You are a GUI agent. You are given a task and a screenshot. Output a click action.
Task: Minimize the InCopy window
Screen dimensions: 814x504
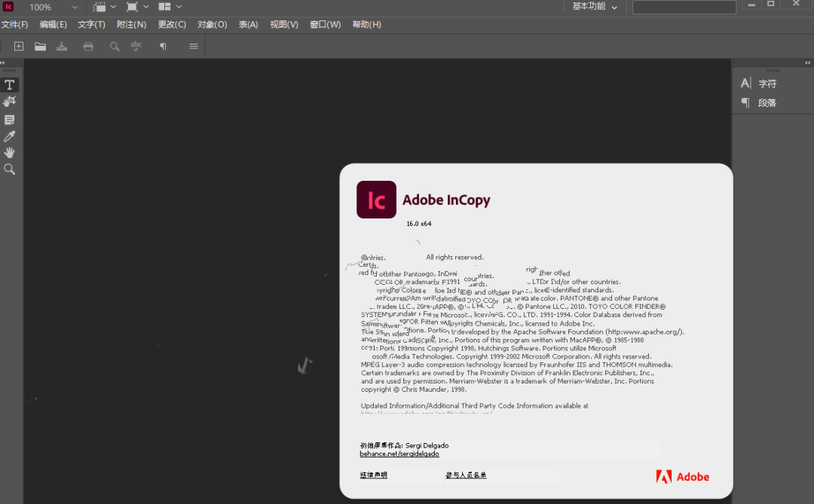pos(751,5)
